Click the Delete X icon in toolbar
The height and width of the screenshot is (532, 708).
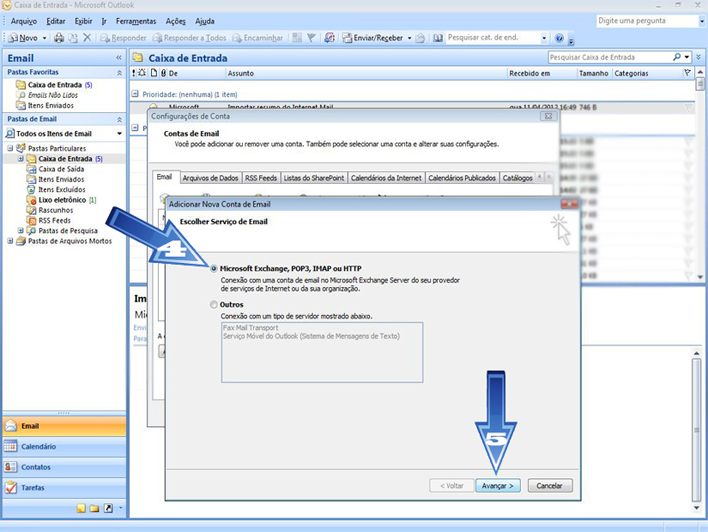[x=87, y=38]
